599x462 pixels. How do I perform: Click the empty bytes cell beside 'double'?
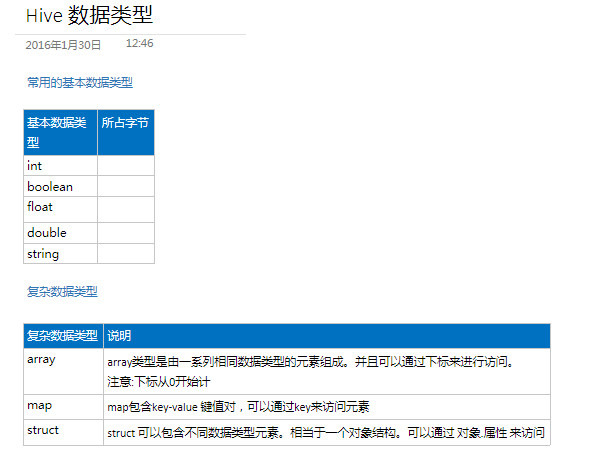(126, 233)
